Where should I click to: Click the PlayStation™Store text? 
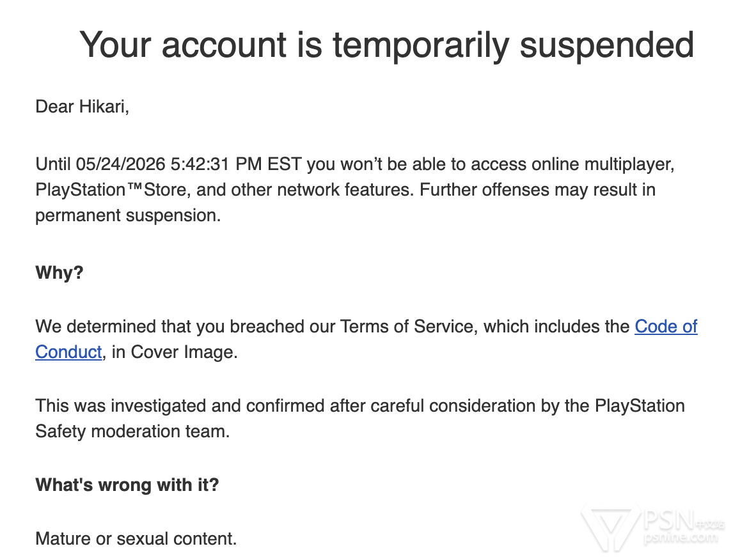[x=112, y=190]
